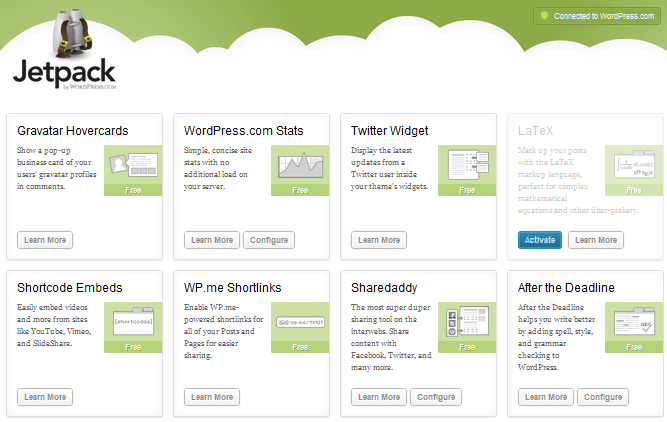
Task: Configure the Sharedaddy module
Action: (436, 397)
